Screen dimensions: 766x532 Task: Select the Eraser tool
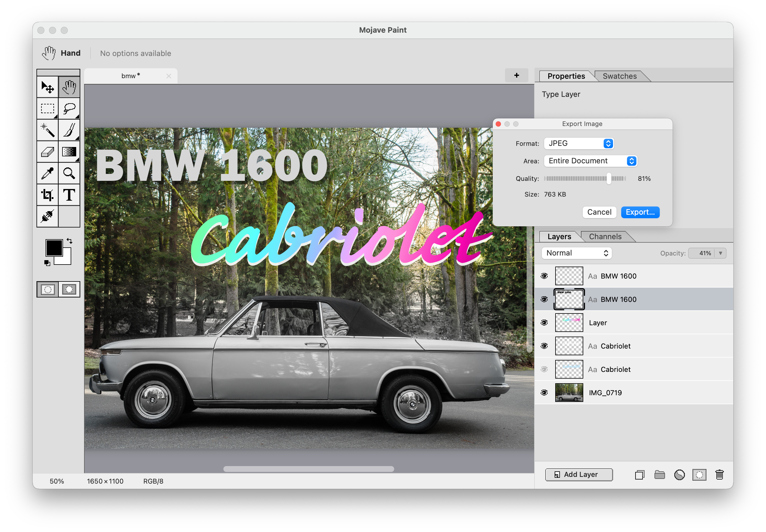[47, 152]
